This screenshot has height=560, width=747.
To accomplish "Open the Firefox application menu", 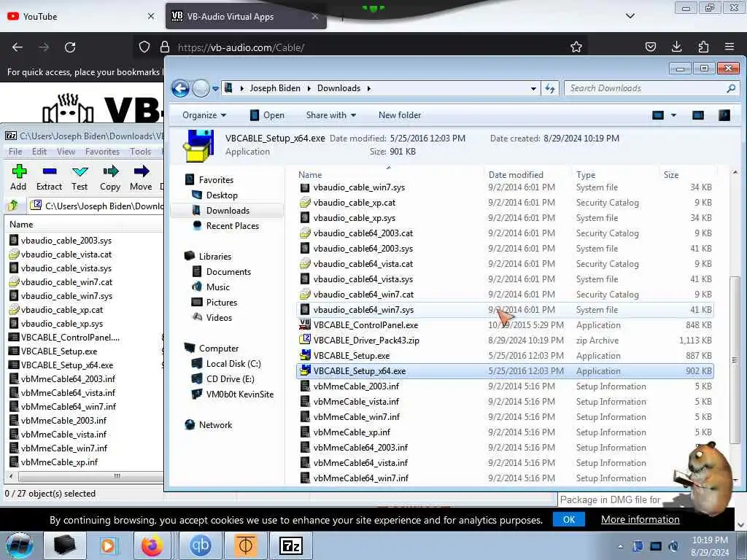I will tap(729, 47).
